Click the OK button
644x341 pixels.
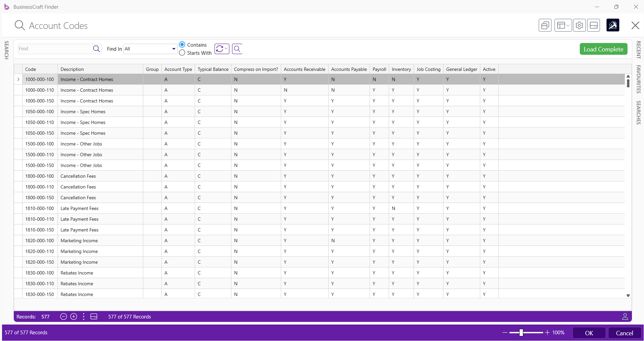click(x=589, y=333)
